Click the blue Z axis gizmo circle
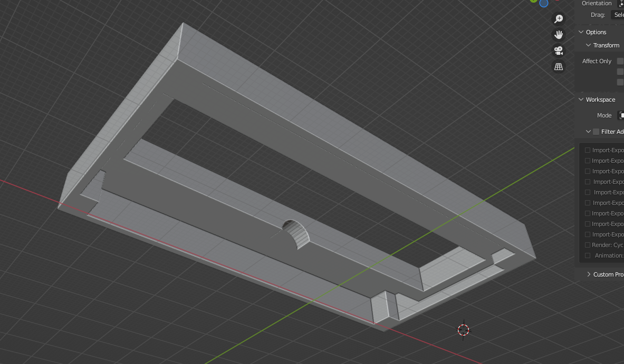Screen dimensions: 624x364 point(544,3)
